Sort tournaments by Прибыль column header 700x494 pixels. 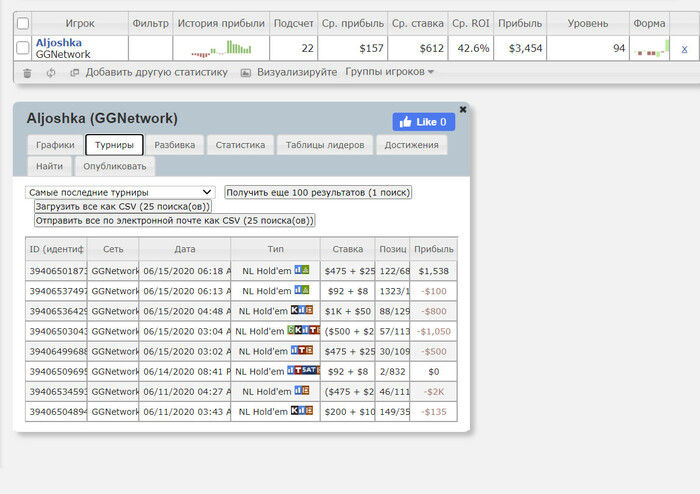click(433, 249)
